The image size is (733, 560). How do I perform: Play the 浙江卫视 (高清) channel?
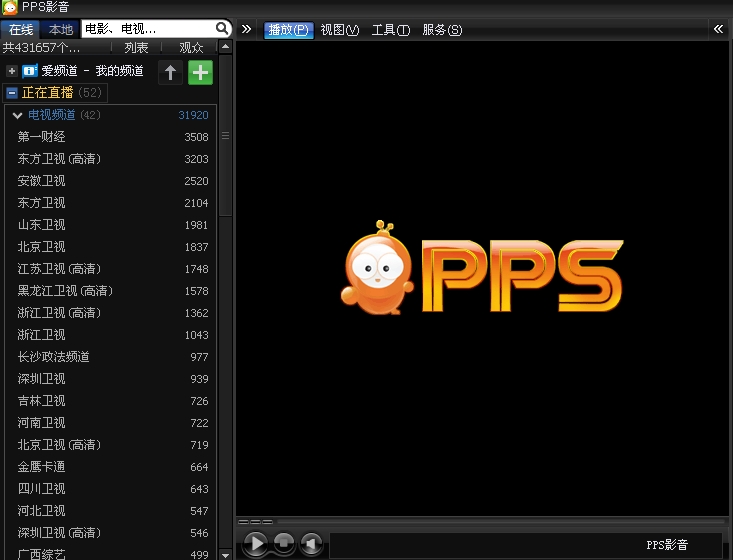59,313
